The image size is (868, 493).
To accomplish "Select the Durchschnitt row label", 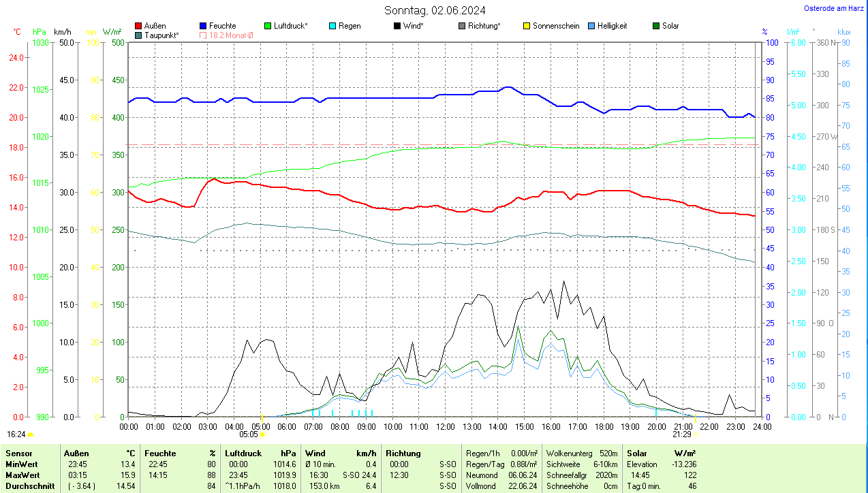I will [27, 486].
